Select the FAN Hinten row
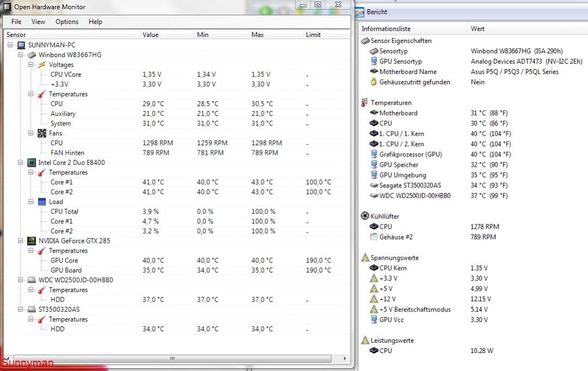588x371 pixels. 176,153
